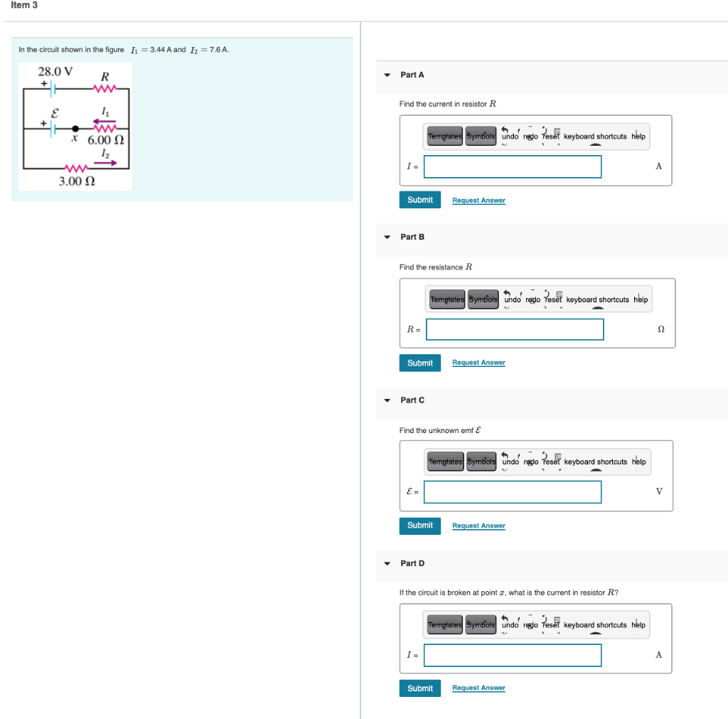Click reset in Part A toolbar

(x=551, y=136)
